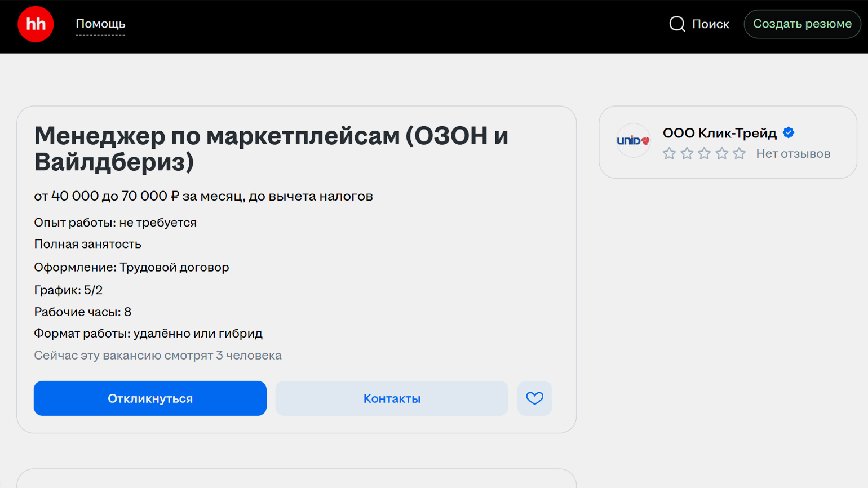
Task: Show employer details via Контакты button
Action: [392, 398]
